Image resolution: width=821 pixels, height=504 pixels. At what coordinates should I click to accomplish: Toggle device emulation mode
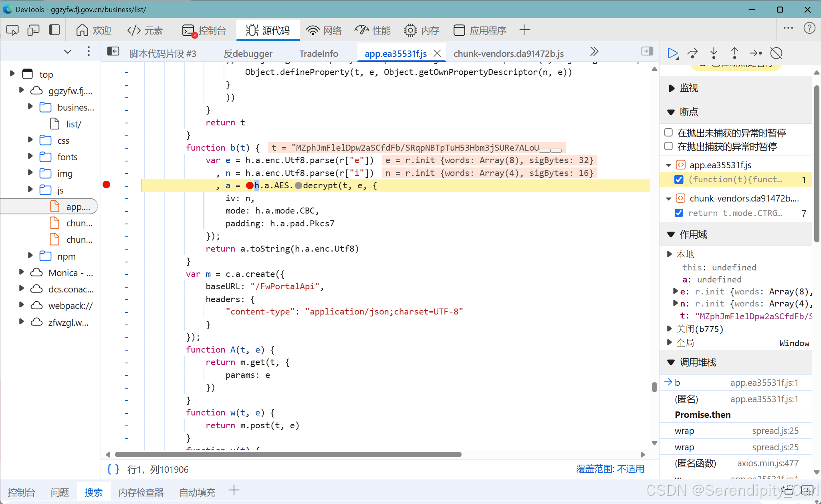click(33, 30)
